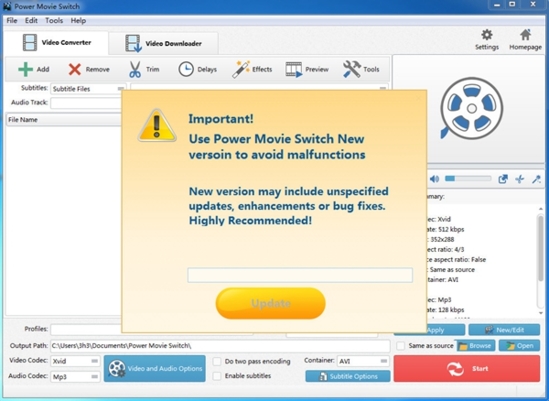The image size is (549, 401).
Task: Open the Audio Codec Mp3 dropdown
Action: click(x=75, y=377)
